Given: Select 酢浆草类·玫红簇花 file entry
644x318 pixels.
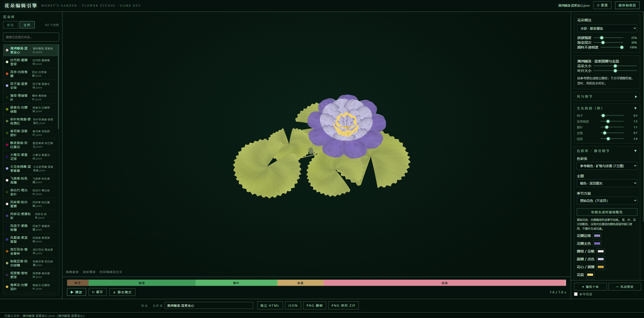Looking at the screenshot, I should pyautogui.click(x=30, y=145).
